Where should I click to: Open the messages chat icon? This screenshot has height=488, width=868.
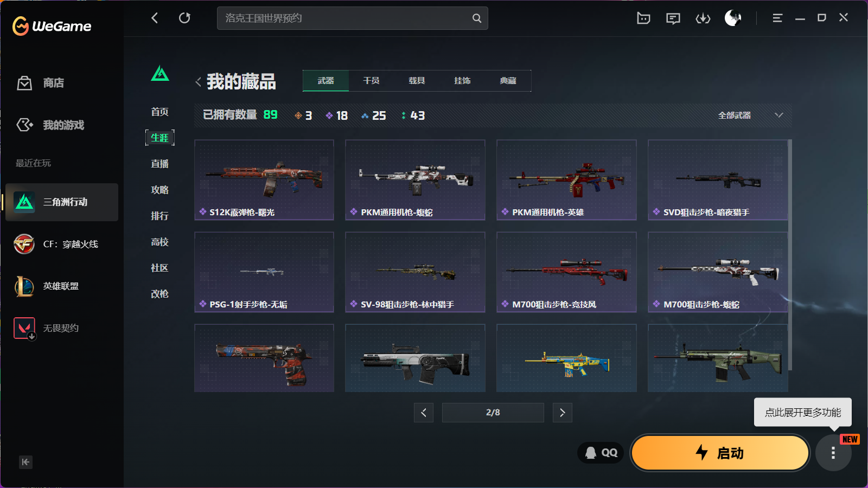(673, 18)
